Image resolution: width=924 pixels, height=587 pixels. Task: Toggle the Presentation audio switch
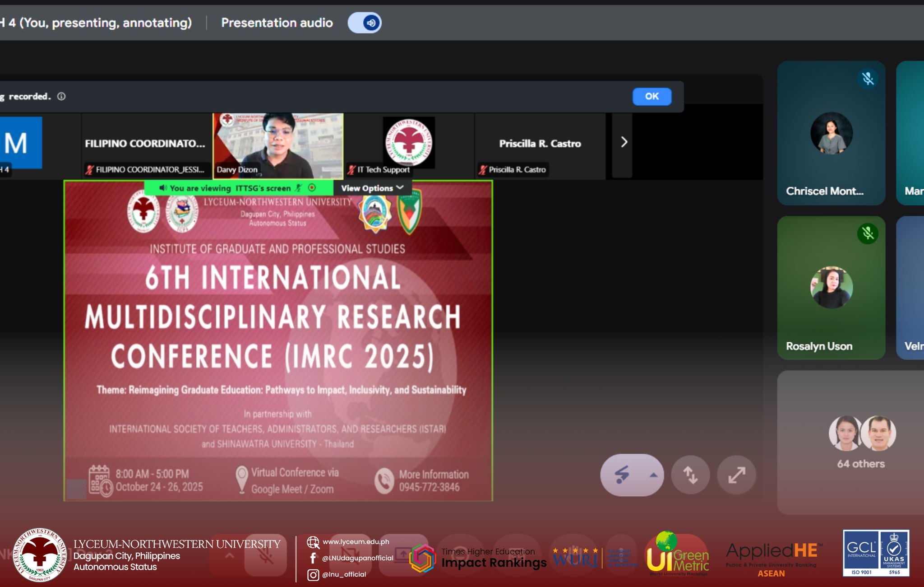click(365, 23)
